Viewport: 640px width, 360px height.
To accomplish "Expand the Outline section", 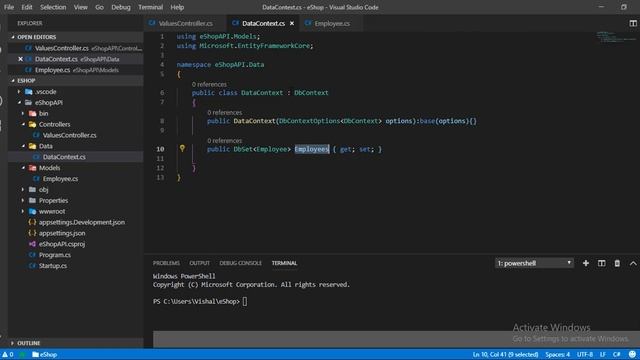I will click(x=12, y=343).
